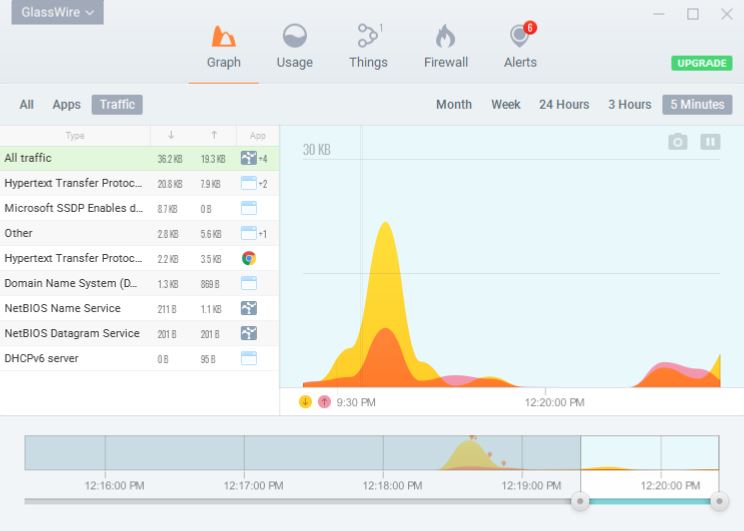Set time range to Week
The height and width of the screenshot is (531, 744).
point(506,104)
